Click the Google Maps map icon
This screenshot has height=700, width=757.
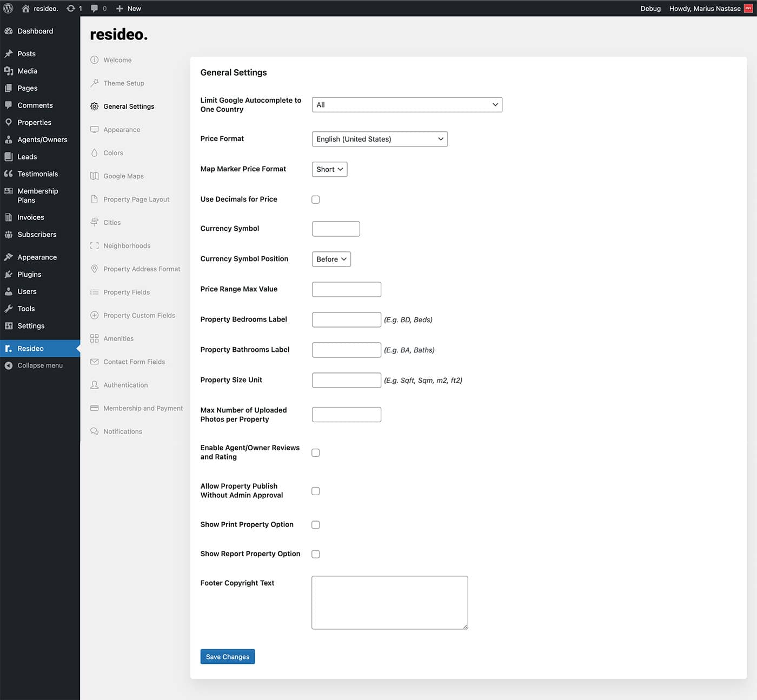[x=95, y=176]
